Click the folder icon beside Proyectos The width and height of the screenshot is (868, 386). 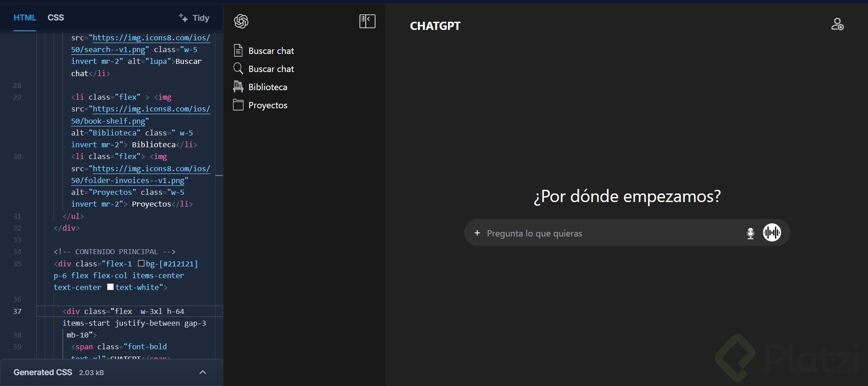238,105
